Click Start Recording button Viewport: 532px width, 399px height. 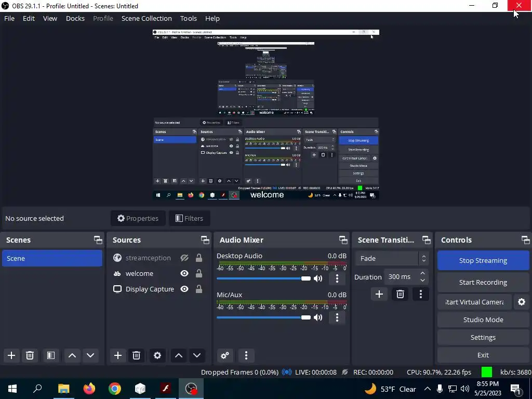(483, 282)
